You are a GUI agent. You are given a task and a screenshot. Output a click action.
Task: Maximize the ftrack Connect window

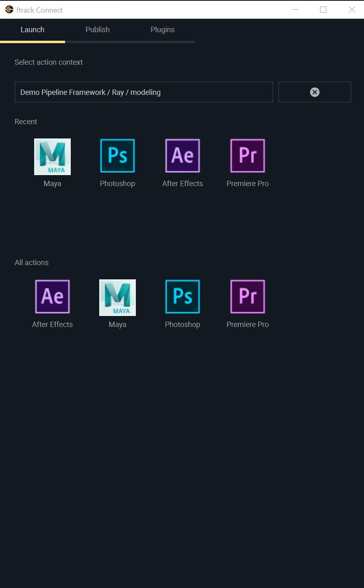pyautogui.click(x=323, y=10)
